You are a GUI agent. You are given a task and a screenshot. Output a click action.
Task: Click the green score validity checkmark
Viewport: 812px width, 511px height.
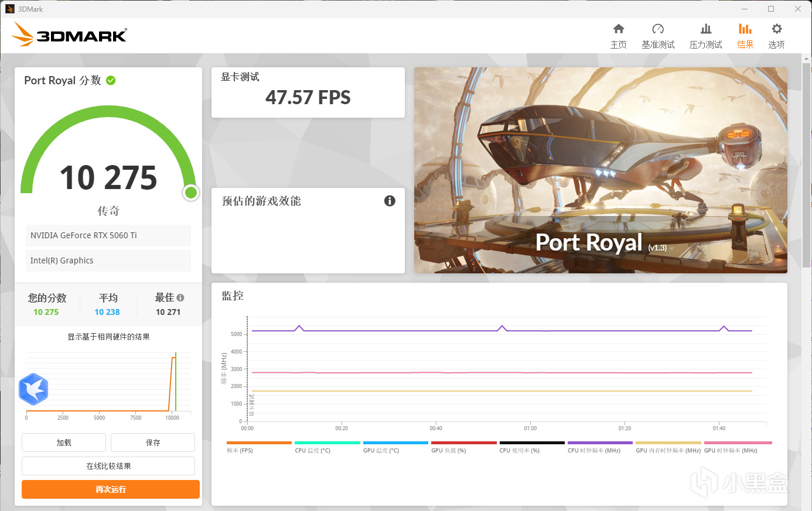click(111, 80)
